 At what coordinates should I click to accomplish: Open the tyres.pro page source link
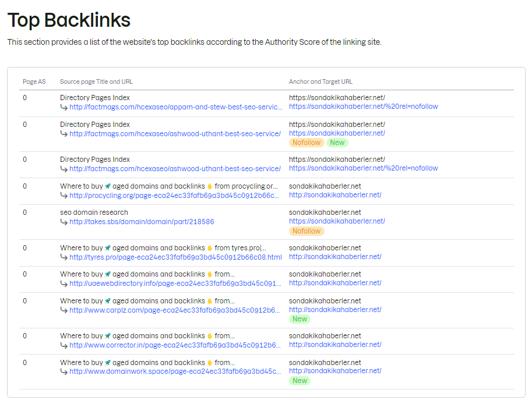(176, 257)
